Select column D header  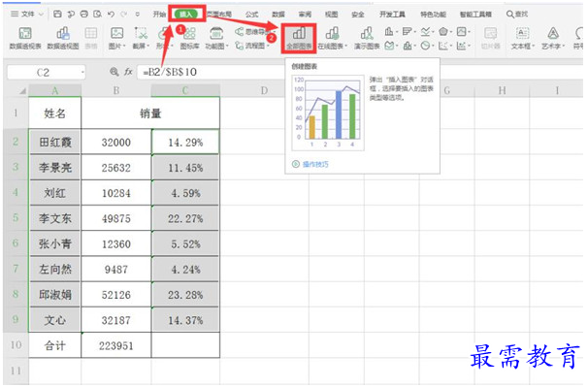(264, 91)
